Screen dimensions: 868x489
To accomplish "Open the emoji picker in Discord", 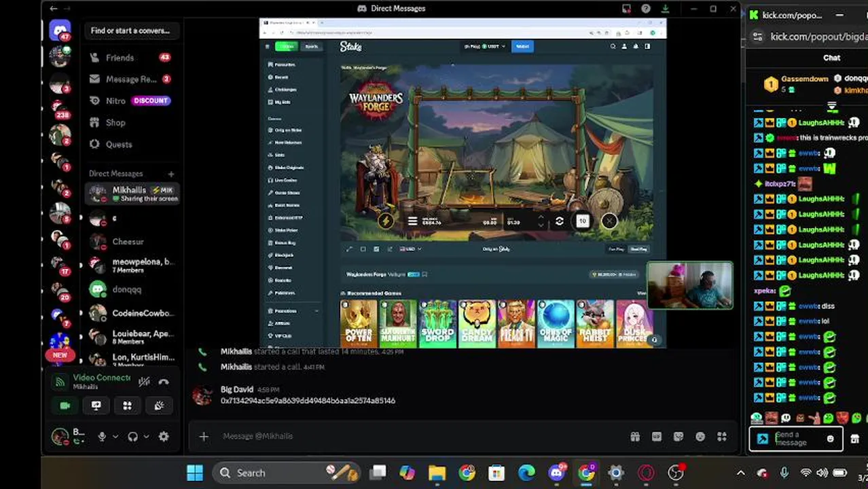I will click(700, 437).
